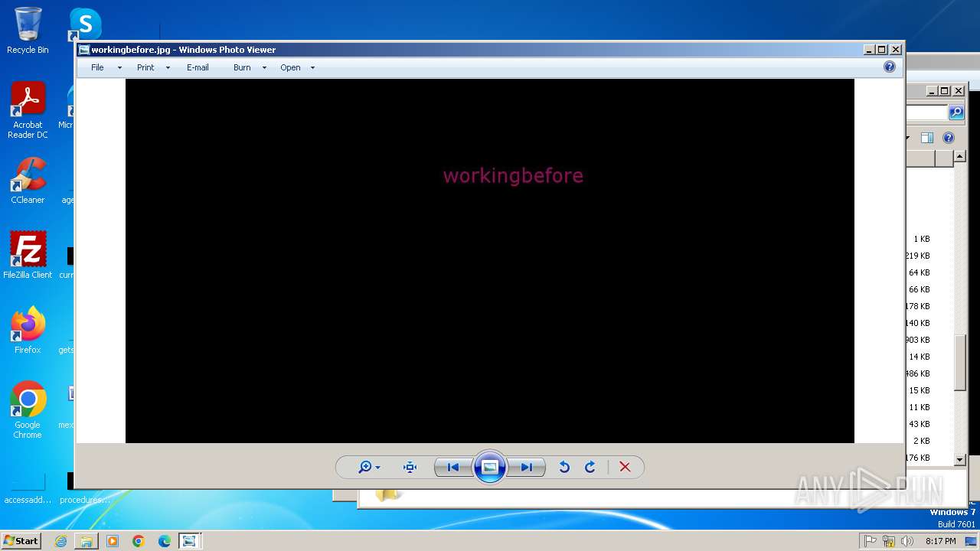Toggle preview pane in Explorer window
The height and width of the screenshot is (551, 980).
927,138
